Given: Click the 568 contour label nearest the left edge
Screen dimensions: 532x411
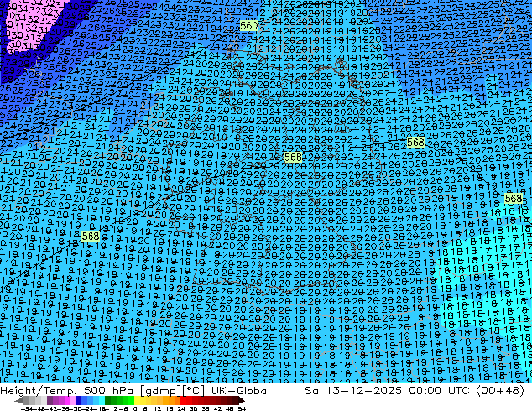Looking at the screenshot, I should [x=91, y=236].
